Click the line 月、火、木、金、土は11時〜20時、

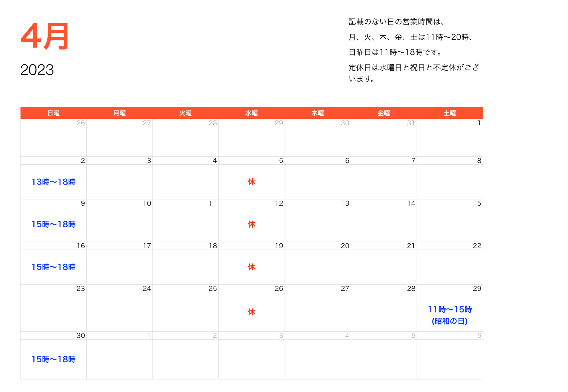pos(411,37)
